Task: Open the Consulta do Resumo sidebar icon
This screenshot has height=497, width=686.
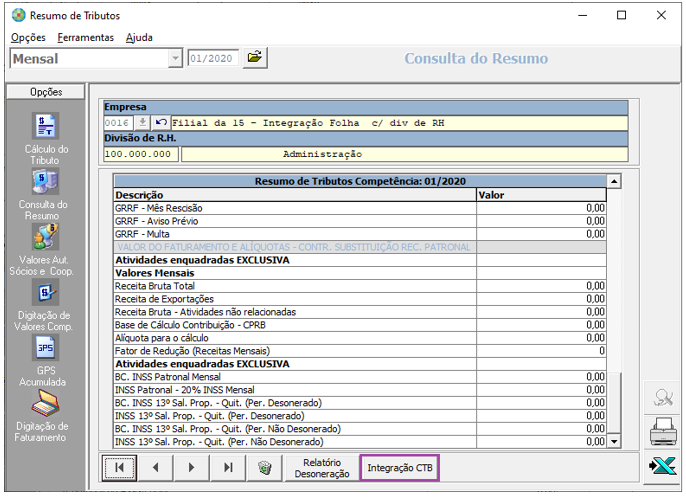Action: pyautogui.click(x=46, y=182)
